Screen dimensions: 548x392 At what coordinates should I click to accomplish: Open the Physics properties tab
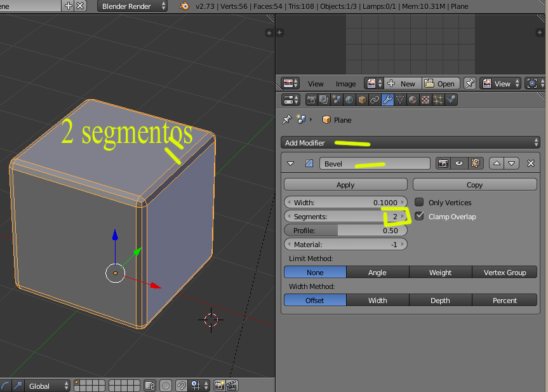click(450, 100)
